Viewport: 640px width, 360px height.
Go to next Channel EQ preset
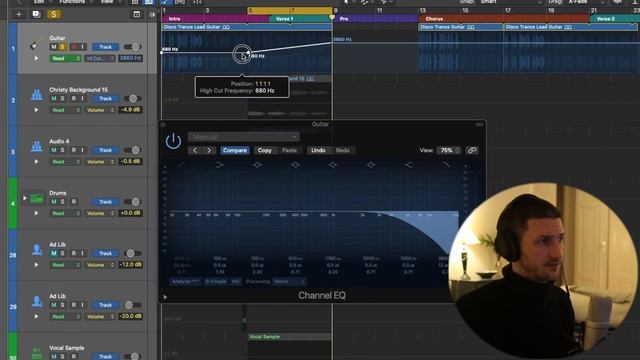pos(209,150)
